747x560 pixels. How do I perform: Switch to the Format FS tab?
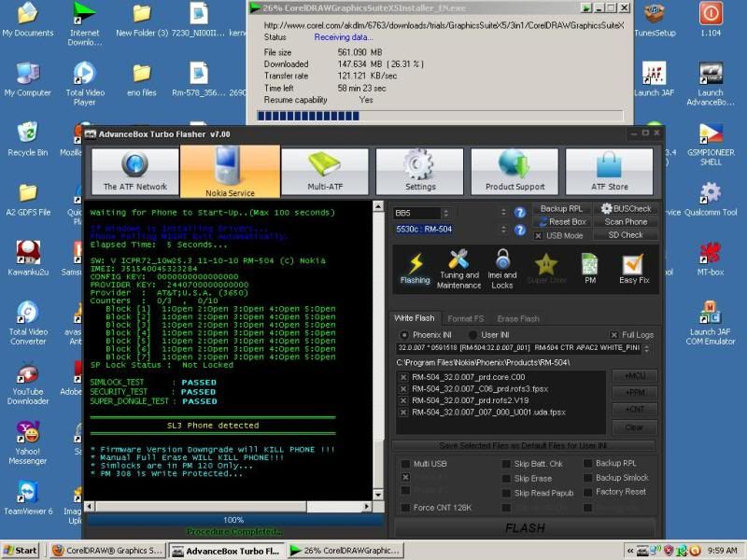pyautogui.click(x=465, y=318)
